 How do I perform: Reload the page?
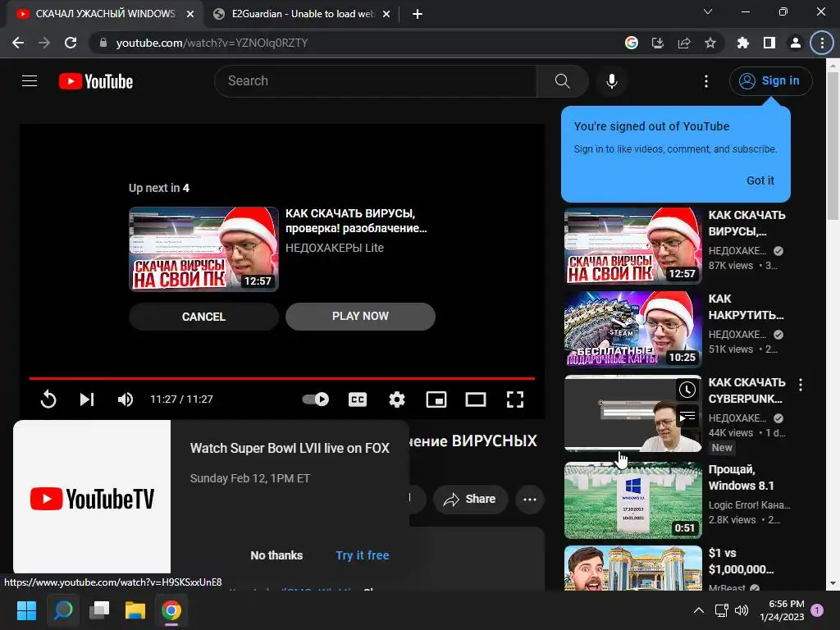(x=71, y=43)
